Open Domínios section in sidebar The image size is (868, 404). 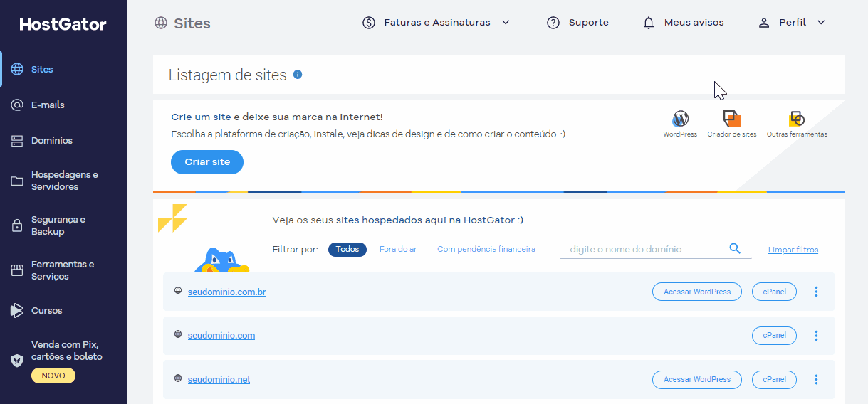click(x=52, y=141)
